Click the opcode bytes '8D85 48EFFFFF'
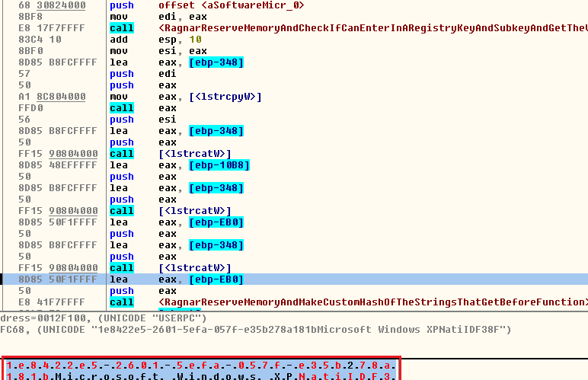The width and height of the screenshot is (588, 380). (58, 165)
